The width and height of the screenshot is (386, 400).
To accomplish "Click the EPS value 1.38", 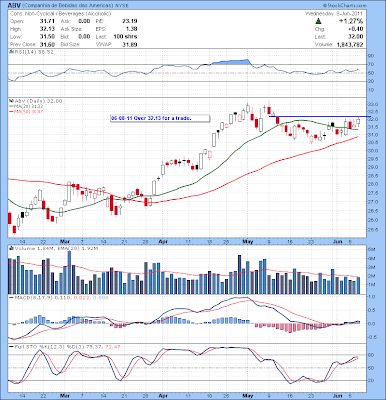I will [x=132, y=29].
